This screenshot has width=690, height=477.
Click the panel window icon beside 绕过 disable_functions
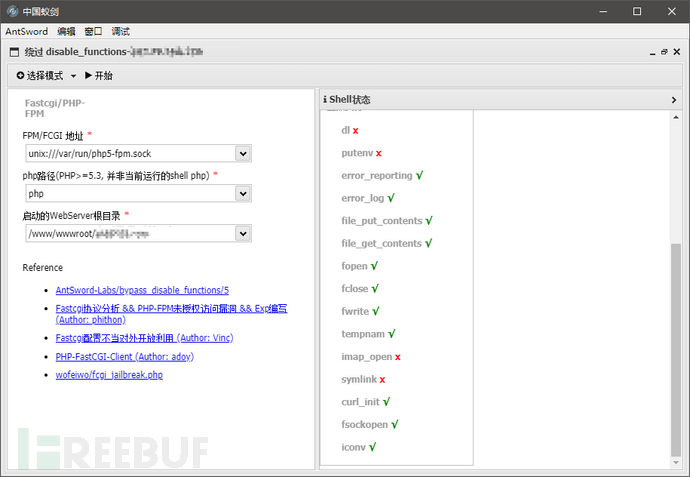coord(15,52)
